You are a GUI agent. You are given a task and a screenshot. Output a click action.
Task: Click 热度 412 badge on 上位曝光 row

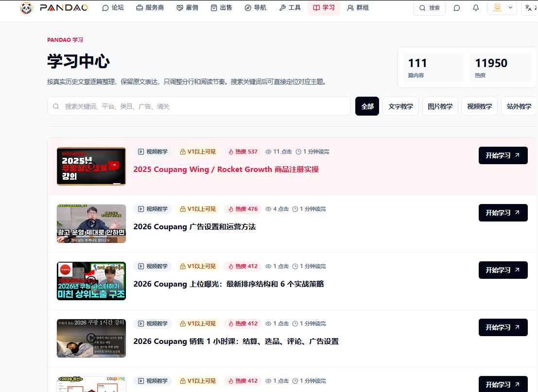pyautogui.click(x=243, y=266)
